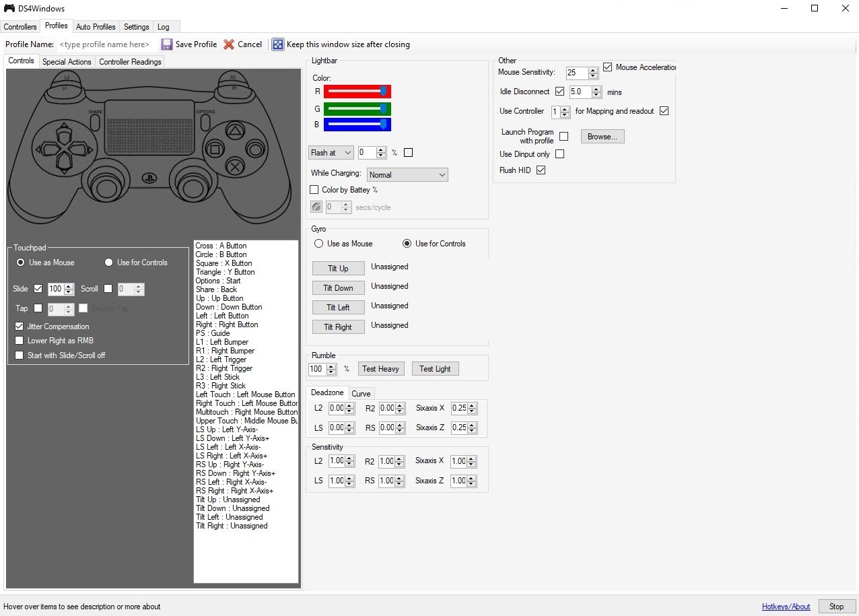Viewport: 859px width, 616px height.
Task: Open the Settings tab
Action: (136, 27)
